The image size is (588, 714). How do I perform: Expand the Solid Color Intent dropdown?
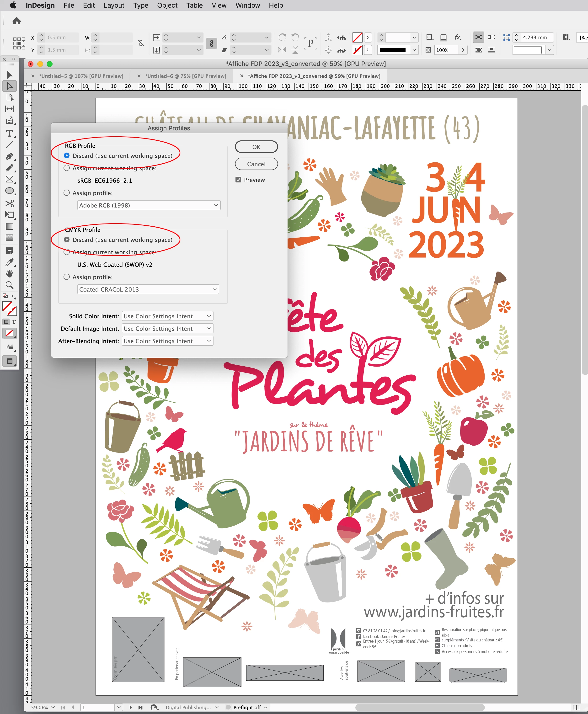pyautogui.click(x=167, y=316)
